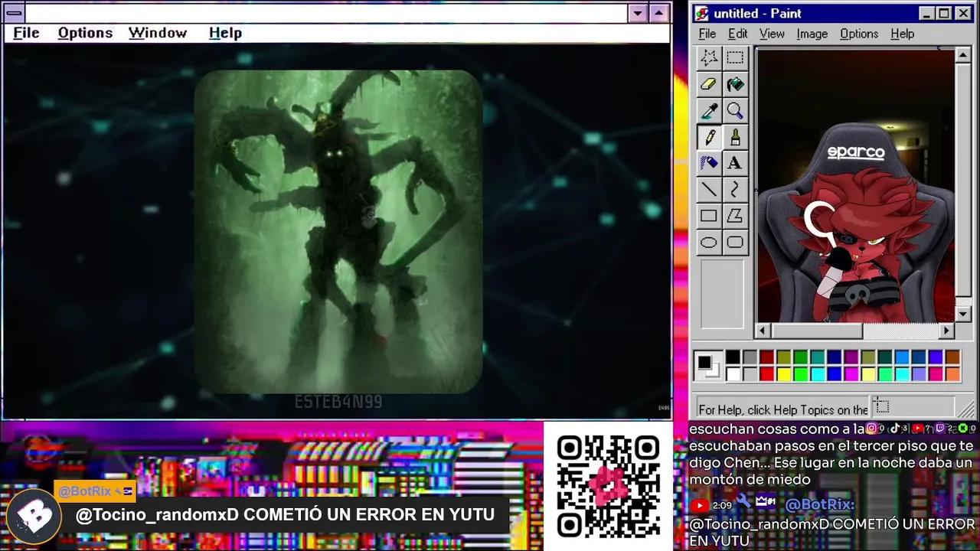The width and height of the screenshot is (980, 551).
Task: Click the QR code on the stream overlay
Action: [x=609, y=485]
